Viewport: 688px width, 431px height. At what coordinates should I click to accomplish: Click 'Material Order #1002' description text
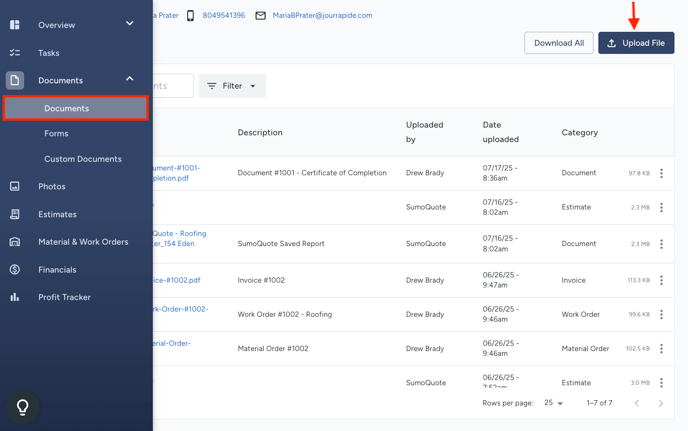click(x=273, y=348)
